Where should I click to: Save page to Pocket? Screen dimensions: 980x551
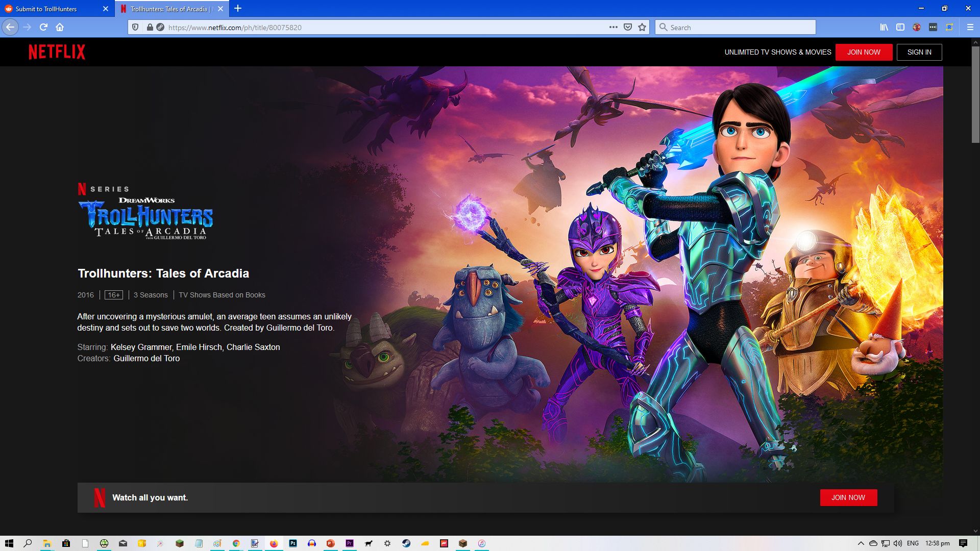[628, 28]
